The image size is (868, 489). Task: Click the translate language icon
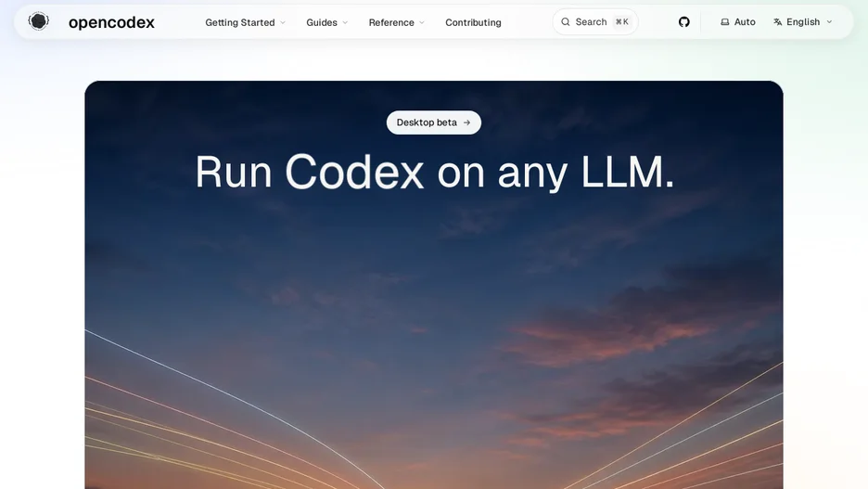tap(778, 22)
